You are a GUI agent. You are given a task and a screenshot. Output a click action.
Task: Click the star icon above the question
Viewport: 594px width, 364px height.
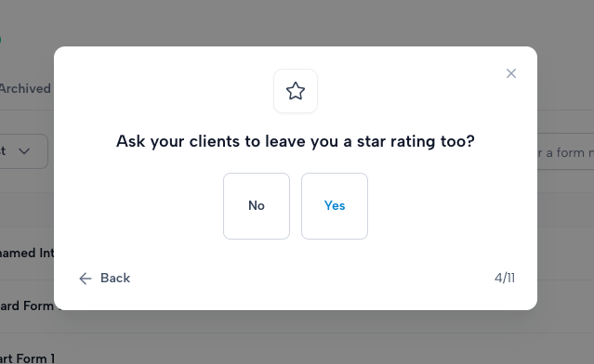coord(296,91)
